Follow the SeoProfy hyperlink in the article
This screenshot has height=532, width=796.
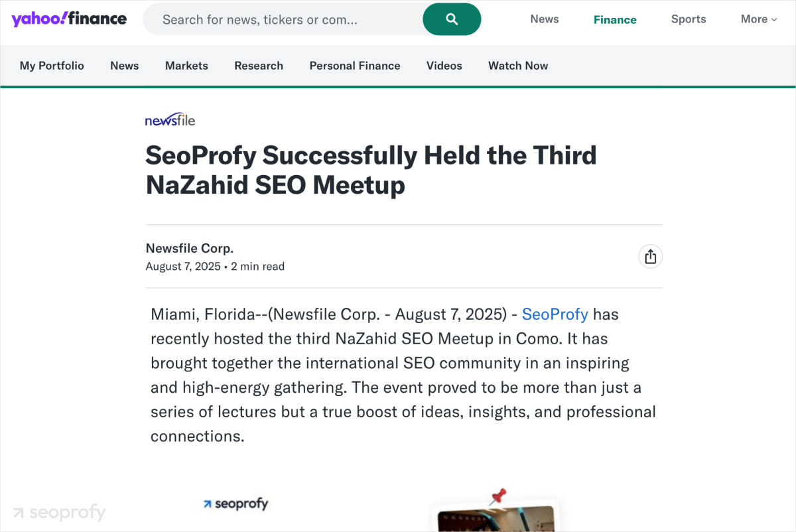pos(555,314)
